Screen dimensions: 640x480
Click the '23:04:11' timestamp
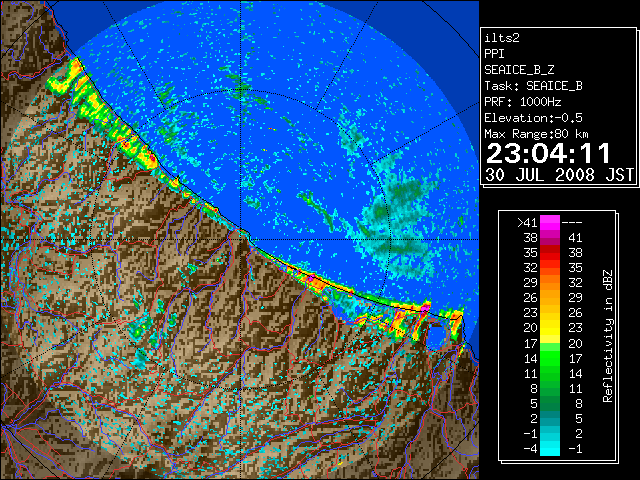click(548, 153)
